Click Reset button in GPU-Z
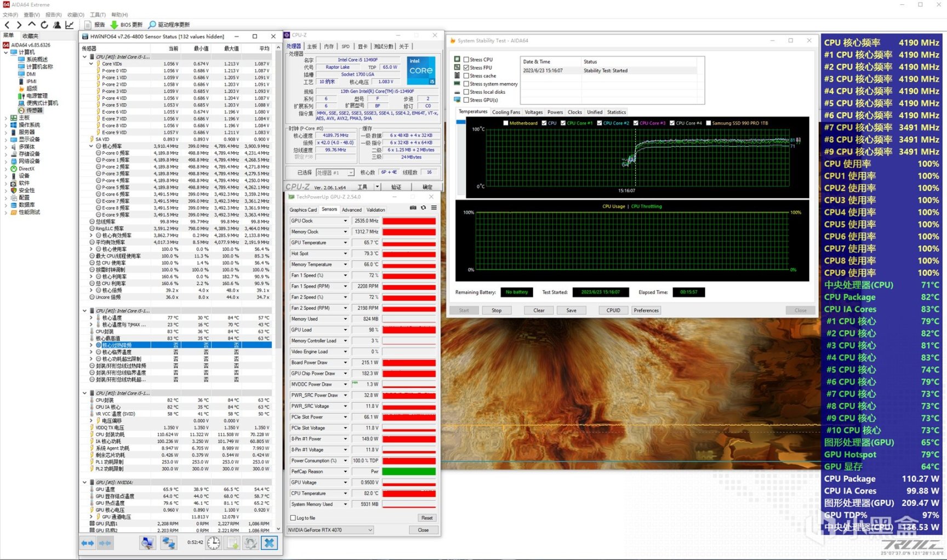The image size is (947, 560). 427,518
